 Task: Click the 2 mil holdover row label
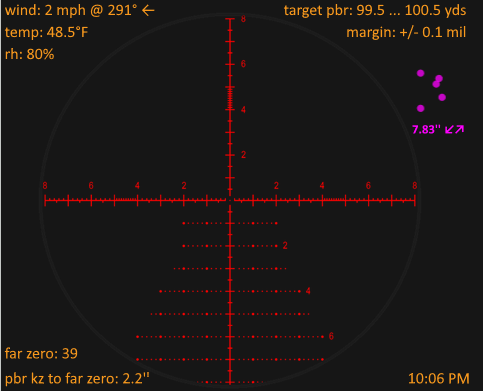coord(285,246)
